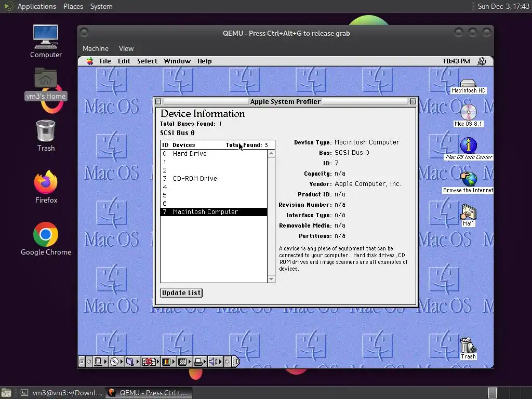Open the Window menu
This screenshot has height=399, width=532.
coord(177,61)
